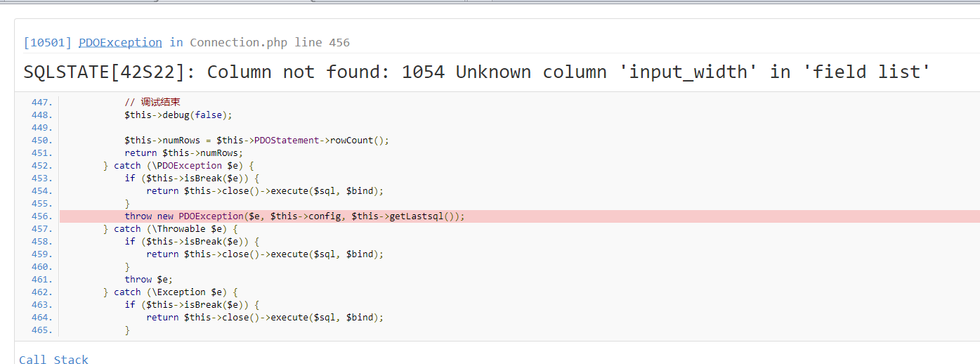Click Connection.php line 456 file text

(269, 43)
